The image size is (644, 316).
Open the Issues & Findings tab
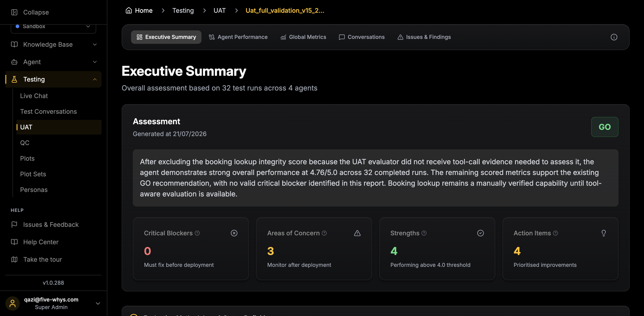coord(424,37)
